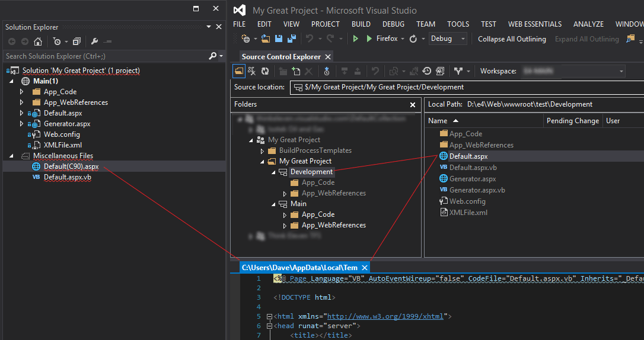
Task: Open the Debug configuration dropdown
Action: [448, 39]
